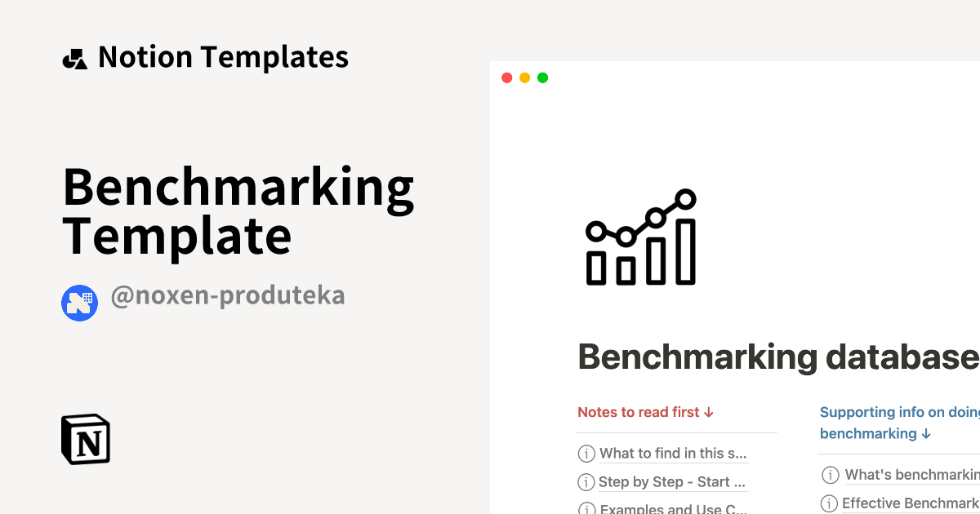Open the "Step by Step - Start" page

(x=672, y=482)
